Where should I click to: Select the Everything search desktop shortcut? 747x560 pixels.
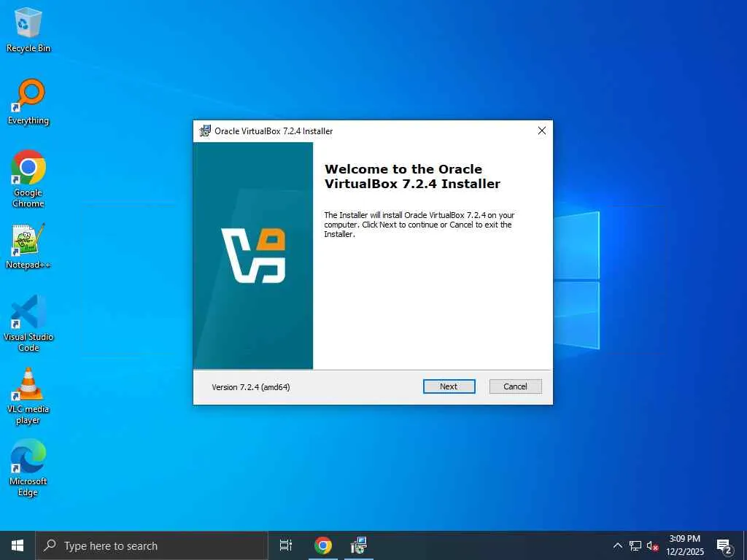(x=28, y=102)
